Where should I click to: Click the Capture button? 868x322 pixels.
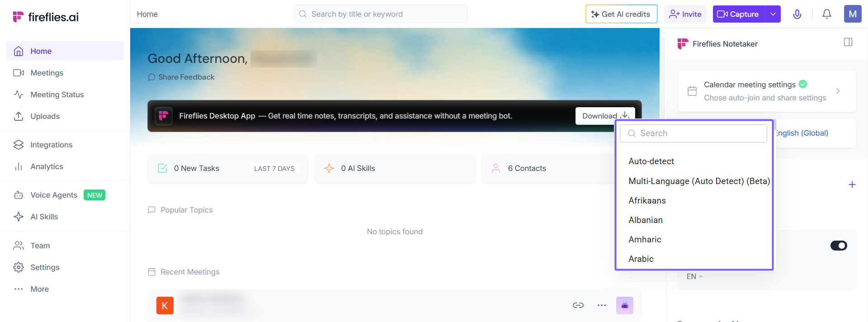click(x=739, y=14)
